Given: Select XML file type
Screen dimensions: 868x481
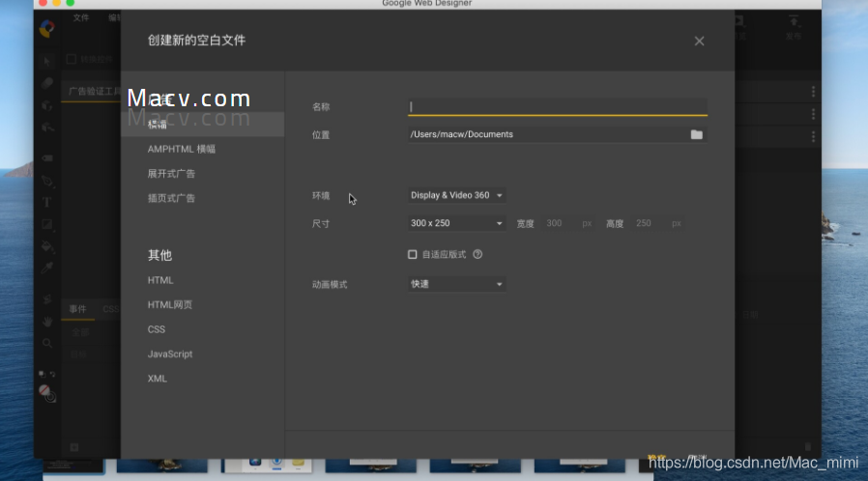Looking at the screenshot, I should 158,379.
